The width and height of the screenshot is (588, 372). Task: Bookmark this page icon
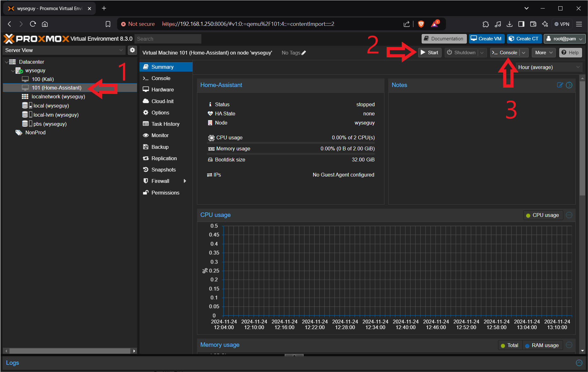108,24
